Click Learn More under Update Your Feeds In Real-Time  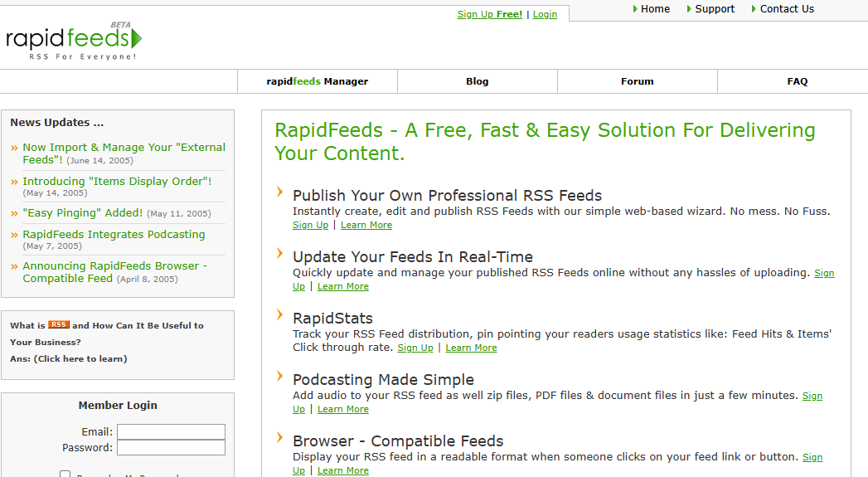tap(343, 286)
